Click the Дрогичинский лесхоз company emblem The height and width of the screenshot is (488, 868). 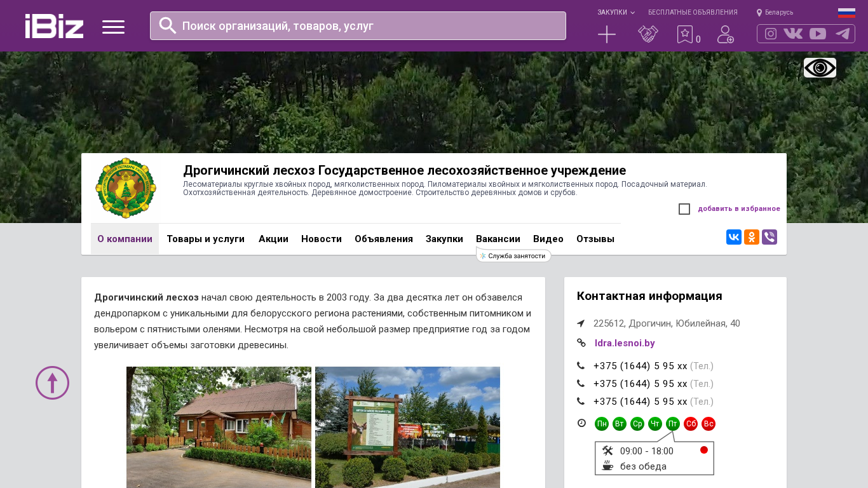pos(125,188)
